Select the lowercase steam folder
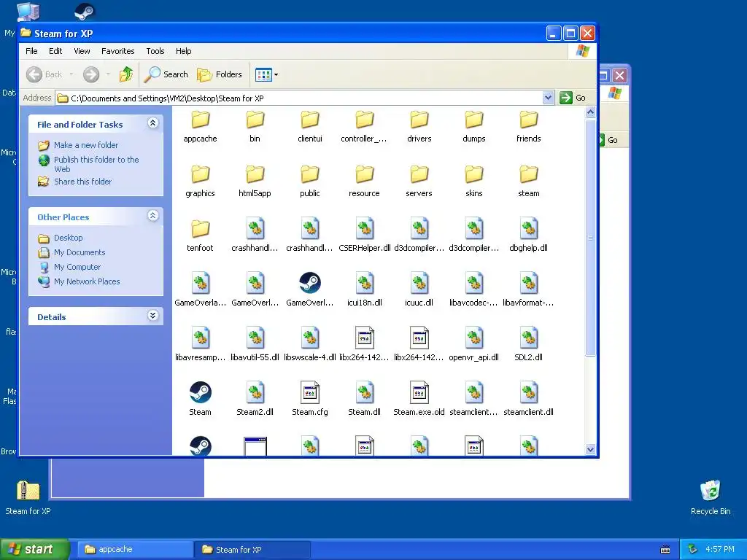Viewport: 747px width, 560px height. tap(529, 181)
